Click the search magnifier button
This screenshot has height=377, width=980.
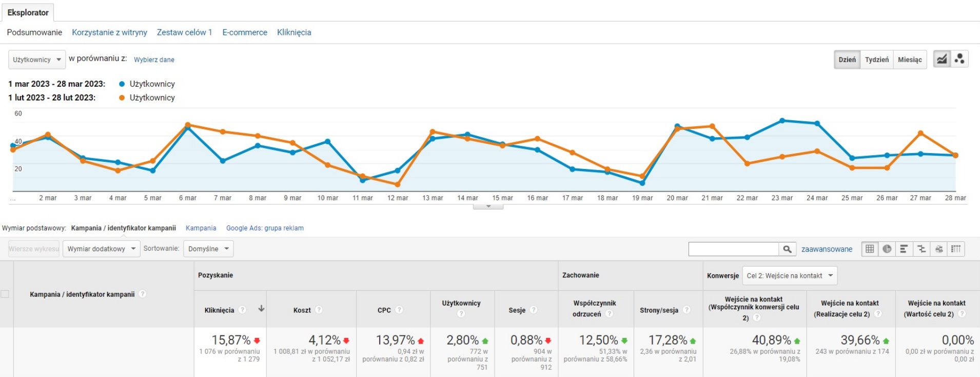pyautogui.click(x=787, y=249)
